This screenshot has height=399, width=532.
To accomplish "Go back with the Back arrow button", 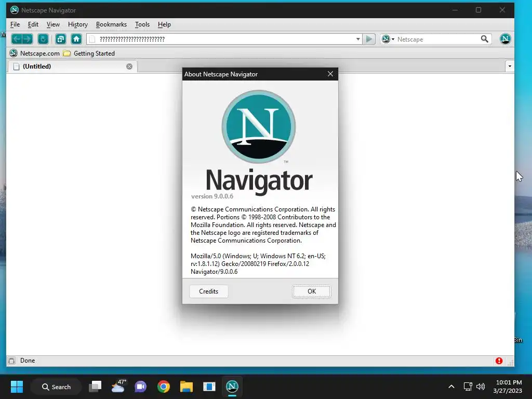I will [17, 39].
